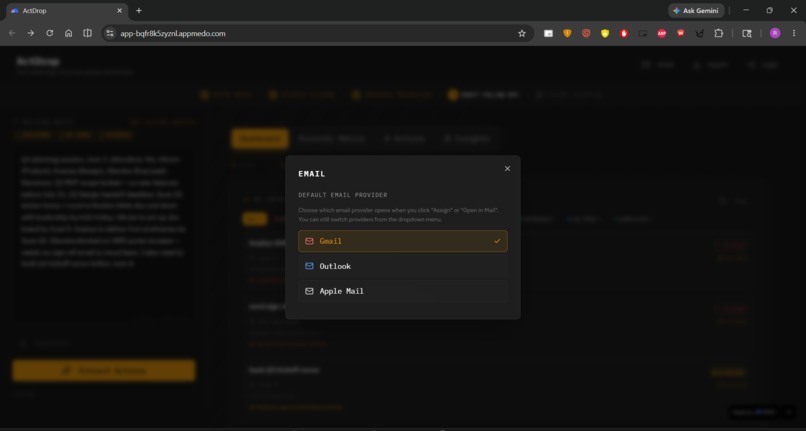This screenshot has height=431, width=806.
Task: Click the blue Outlook envelope icon
Action: (x=309, y=266)
